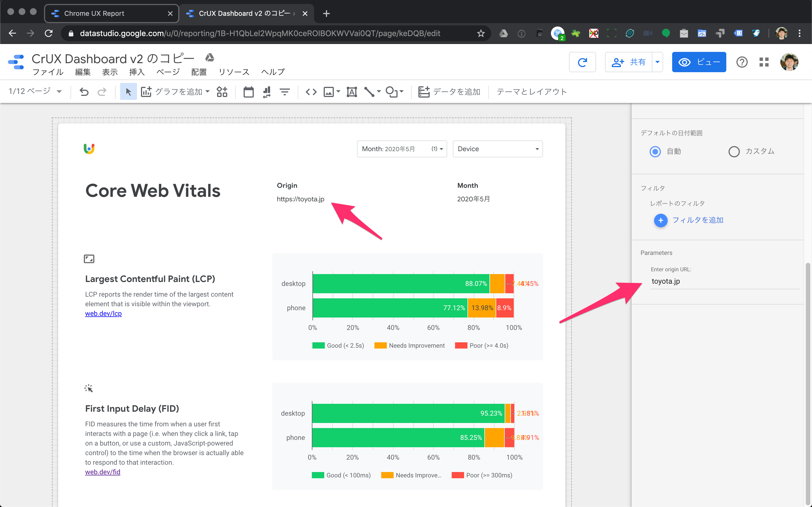The height and width of the screenshot is (507, 812).
Task: Open the リソース menu
Action: point(234,72)
